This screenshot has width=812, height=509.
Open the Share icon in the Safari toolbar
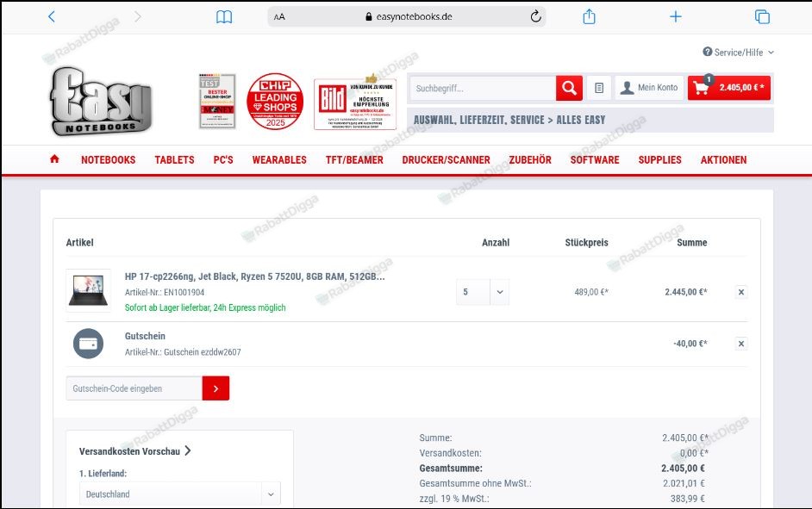[x=589, y=16]
